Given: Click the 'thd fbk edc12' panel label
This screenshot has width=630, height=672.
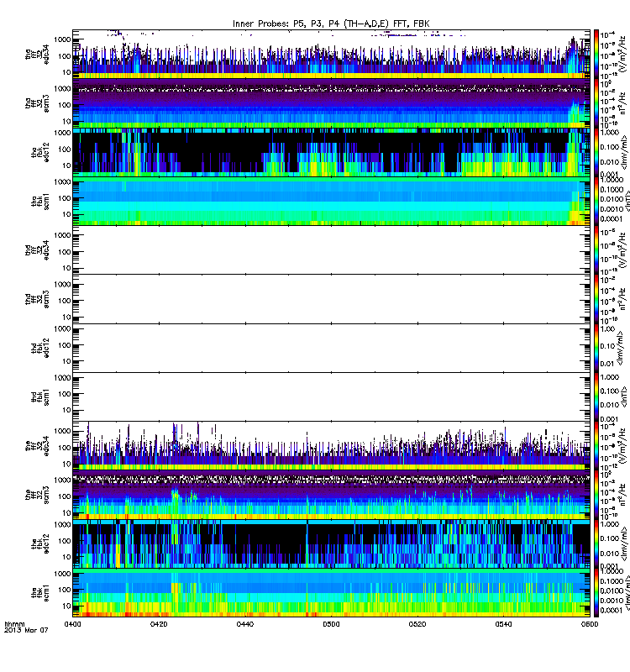Looking at the screenshot, I should [40, 348].
